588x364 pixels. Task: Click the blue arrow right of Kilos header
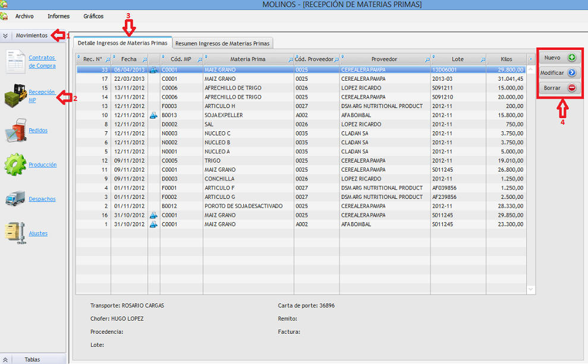tap(530, 59)
